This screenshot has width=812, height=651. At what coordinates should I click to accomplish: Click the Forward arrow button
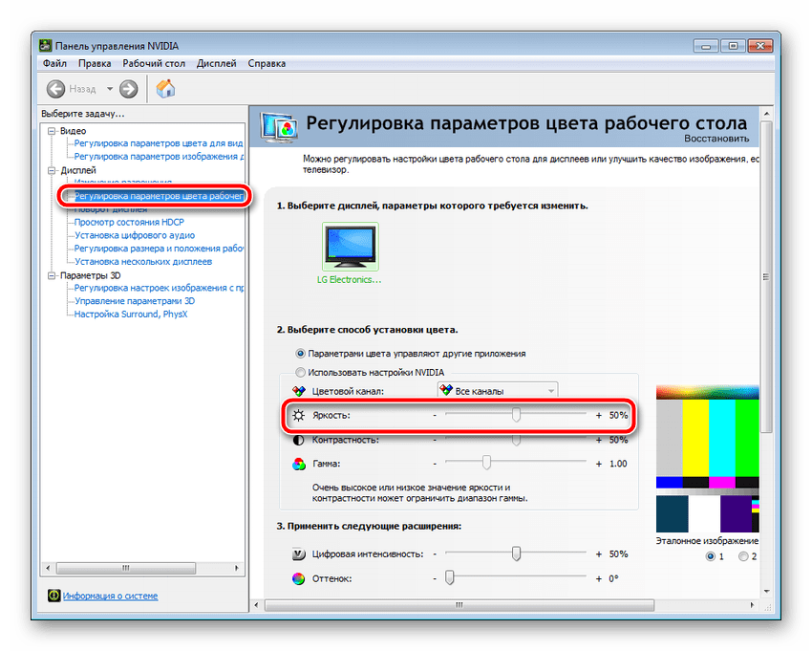point(129,89)
